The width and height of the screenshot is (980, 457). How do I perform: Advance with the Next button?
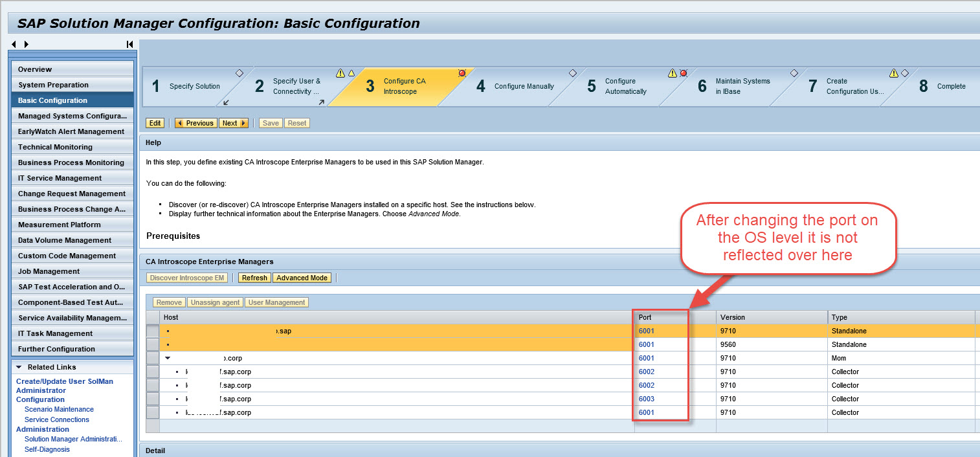tap(234, 123)
